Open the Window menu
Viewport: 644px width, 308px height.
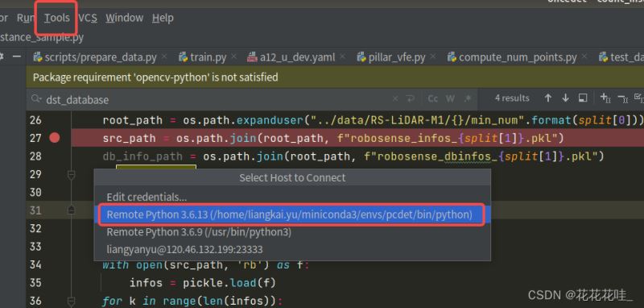pyautogui.click(x=125, y=18)
